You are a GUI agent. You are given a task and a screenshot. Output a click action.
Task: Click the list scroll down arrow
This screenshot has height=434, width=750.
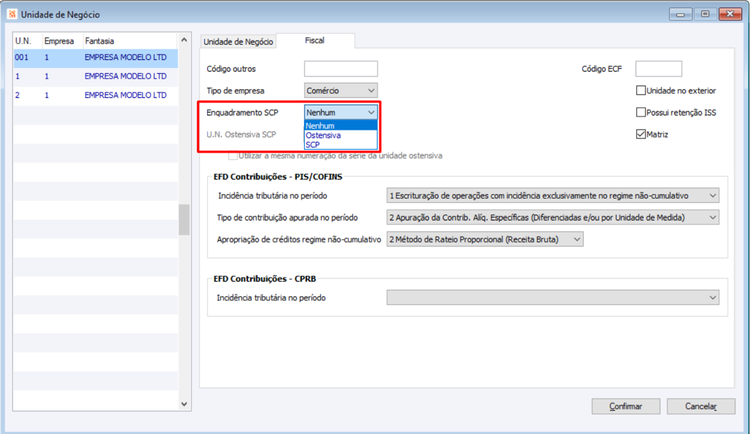[x=184, y=404]
